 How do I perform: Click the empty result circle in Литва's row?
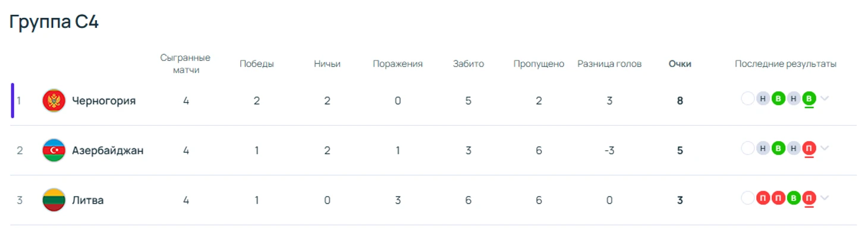[x=747, y=198]
